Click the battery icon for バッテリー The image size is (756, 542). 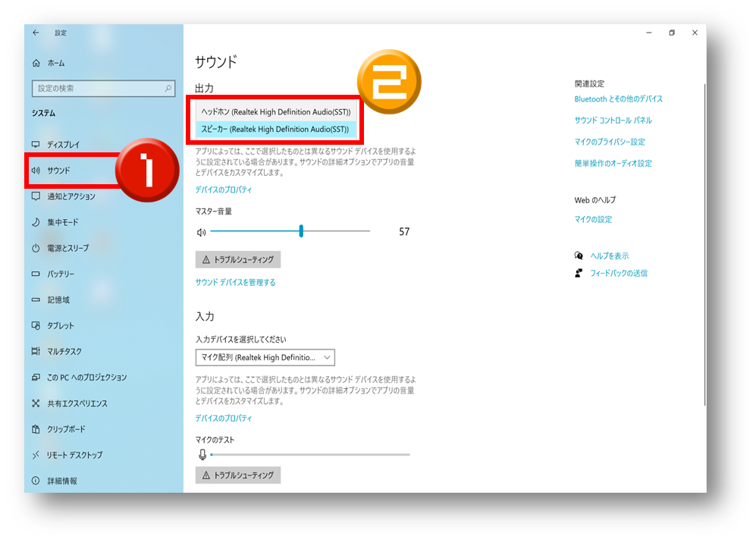click(x=36, y=274)
